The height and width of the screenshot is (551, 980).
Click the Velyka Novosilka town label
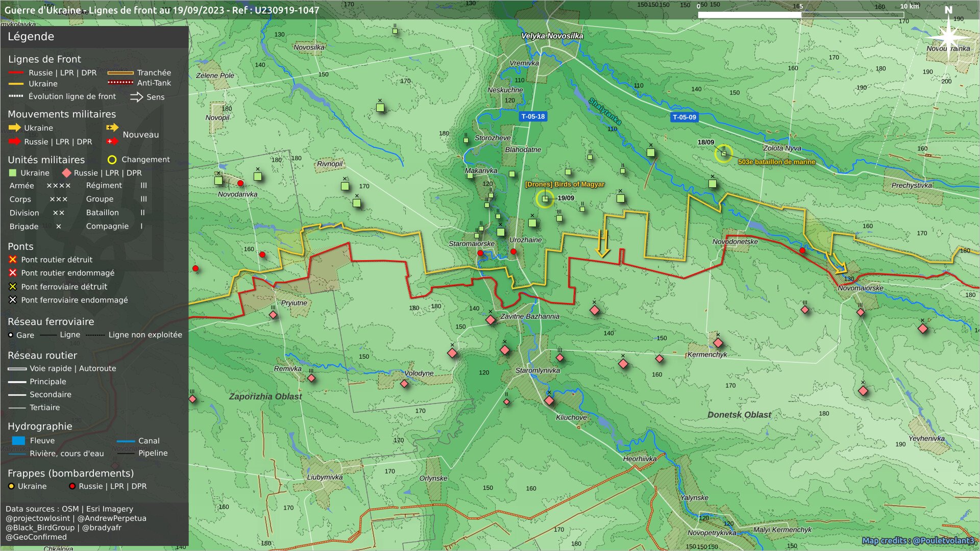[x=552, y=36]
